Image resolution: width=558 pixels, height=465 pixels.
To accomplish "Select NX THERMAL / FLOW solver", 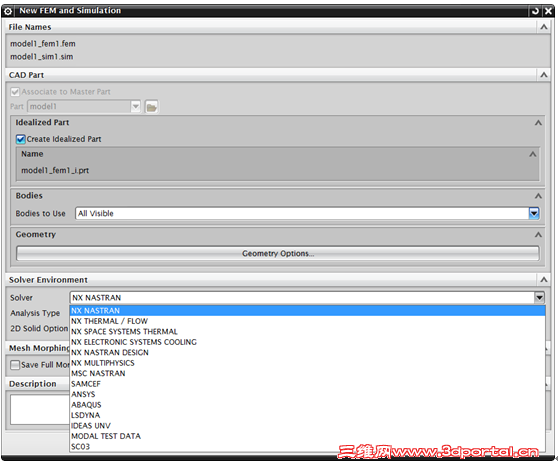I will tap(307, 321).
